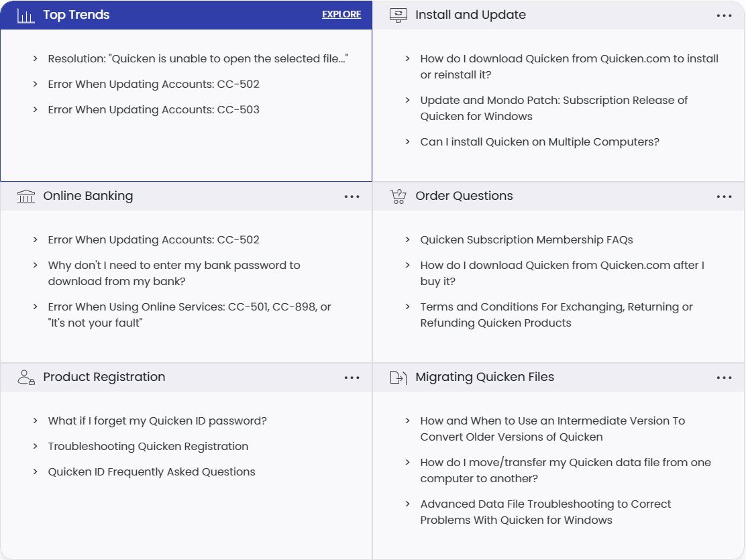Expand the Order Questions ellipsis menu
This screenshot has height=560, width=746.
724,197
